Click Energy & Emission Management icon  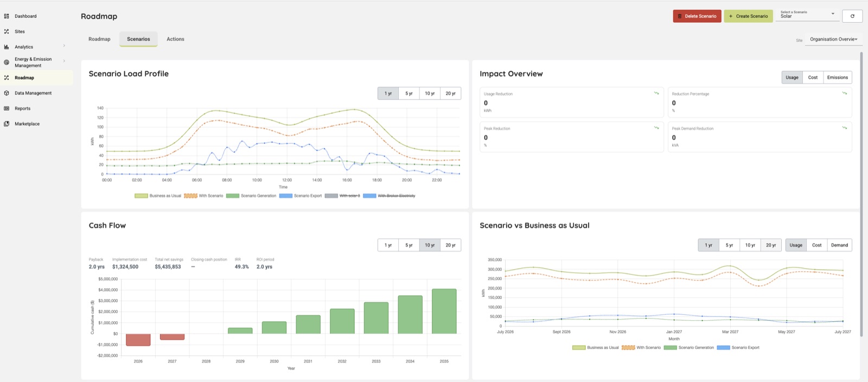click(7, 62)
